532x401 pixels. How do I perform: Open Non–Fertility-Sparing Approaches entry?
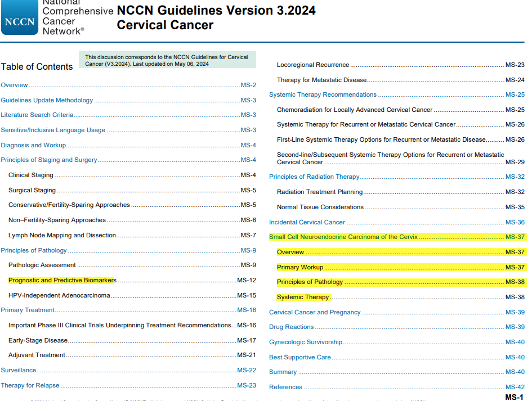pos(132,220)
